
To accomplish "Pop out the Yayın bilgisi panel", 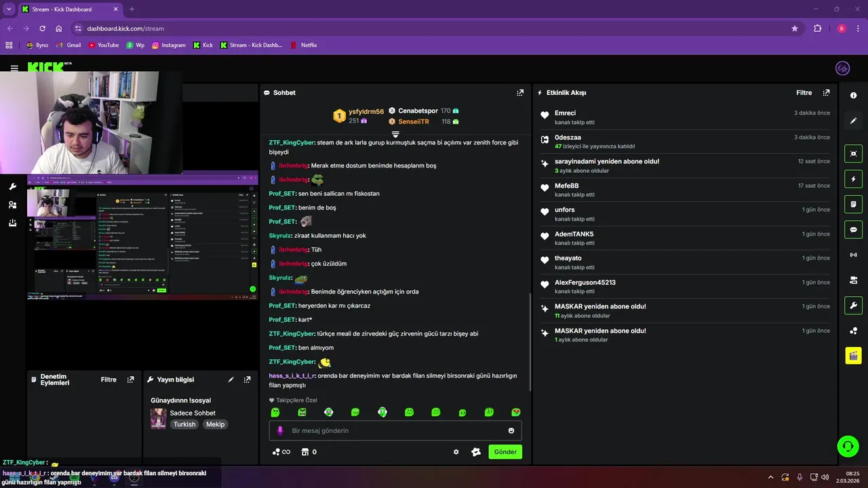I will (247, 380).
